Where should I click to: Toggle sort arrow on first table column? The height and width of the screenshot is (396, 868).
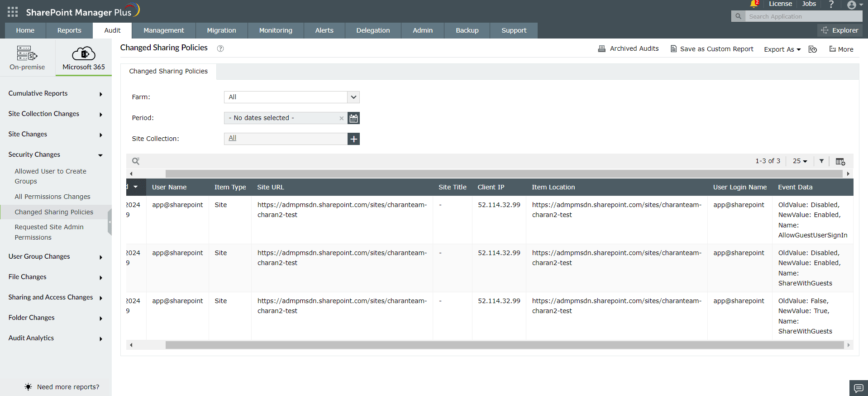coord(135,187)
